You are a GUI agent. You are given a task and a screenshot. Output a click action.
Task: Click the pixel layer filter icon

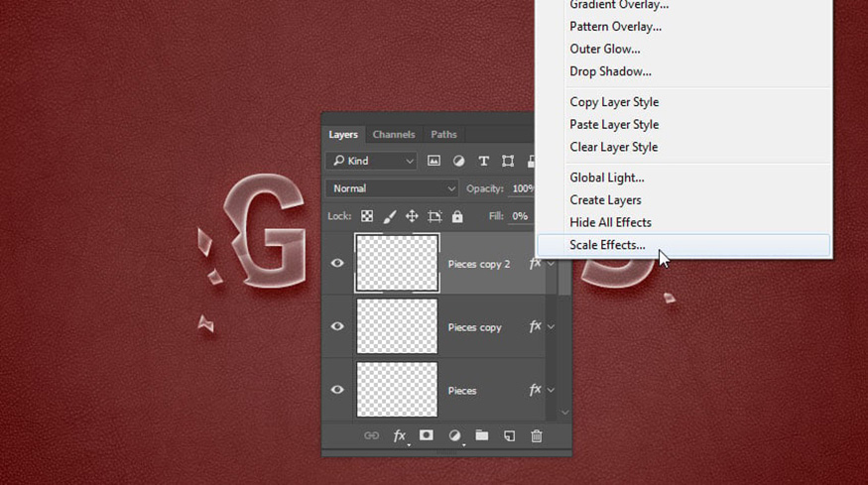click(434, 161)
